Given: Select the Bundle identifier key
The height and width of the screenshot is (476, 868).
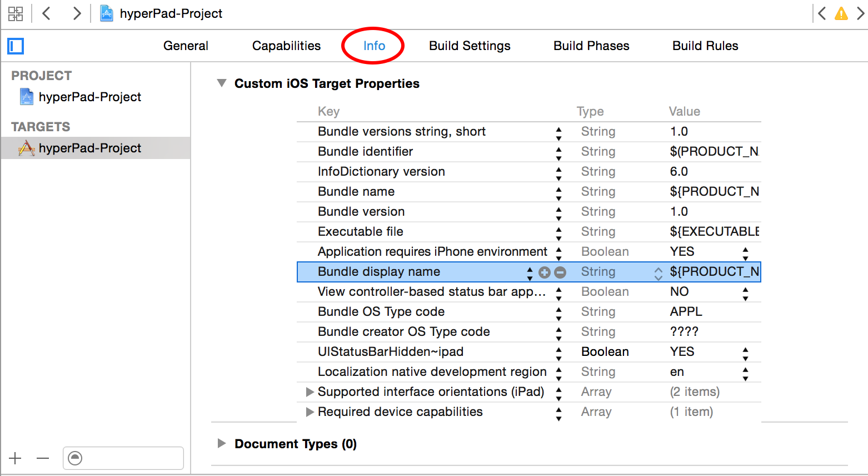Looking at the screenshot, I should tap(365, 151).
